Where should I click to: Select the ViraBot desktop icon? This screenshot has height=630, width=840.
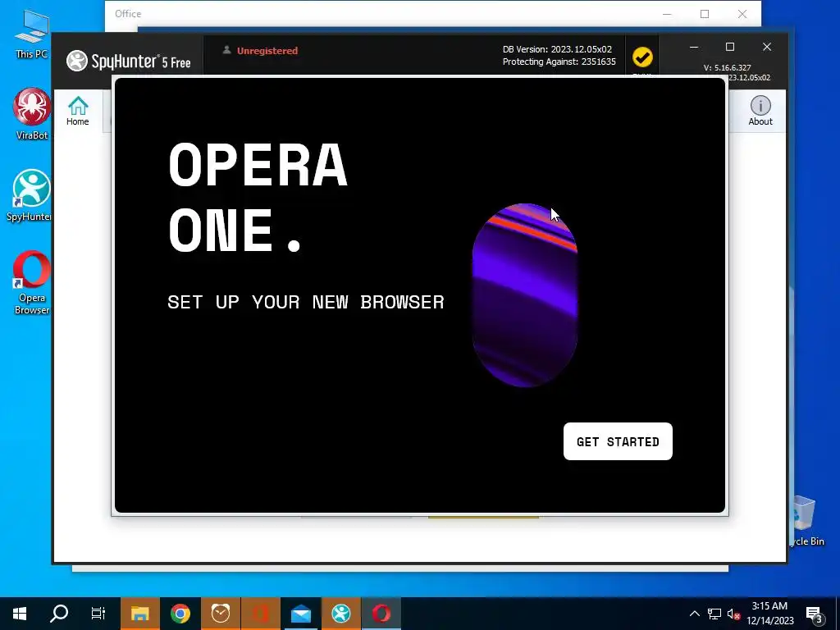click(x=32, y=114)
